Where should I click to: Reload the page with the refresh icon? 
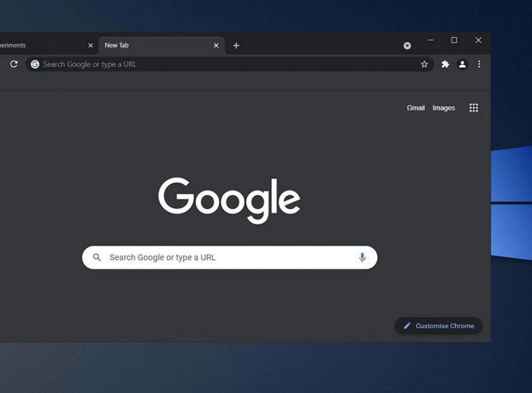click(x=14, y=64)
